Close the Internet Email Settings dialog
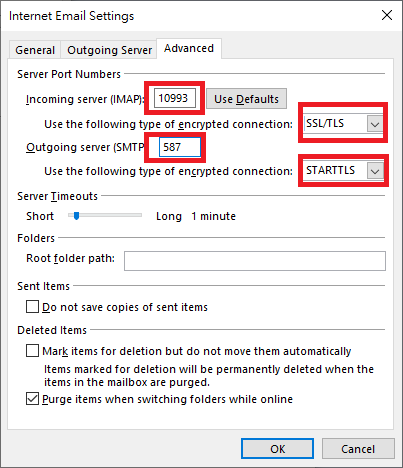Viewport: 403px width, 468px height. coord(386,15)
